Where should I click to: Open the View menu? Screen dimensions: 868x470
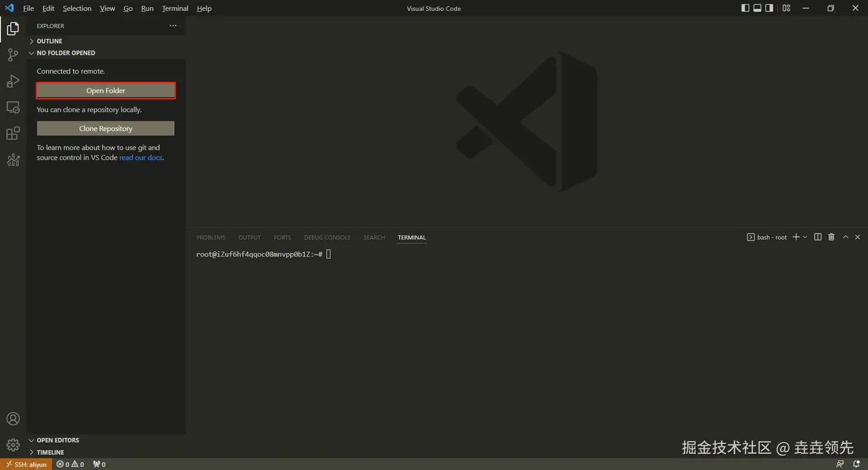click(107, 8)
